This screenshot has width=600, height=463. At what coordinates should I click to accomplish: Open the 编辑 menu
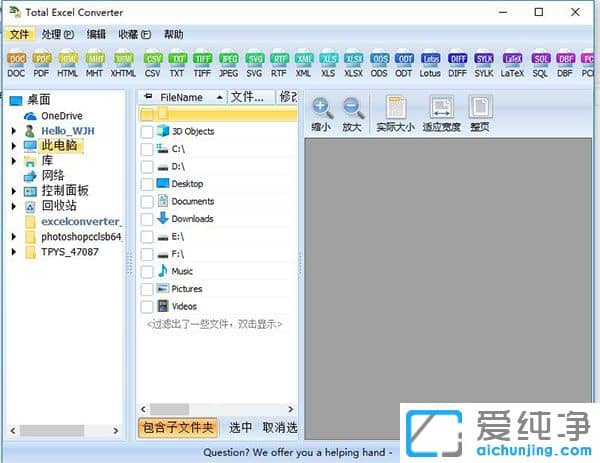pos(96,34)
